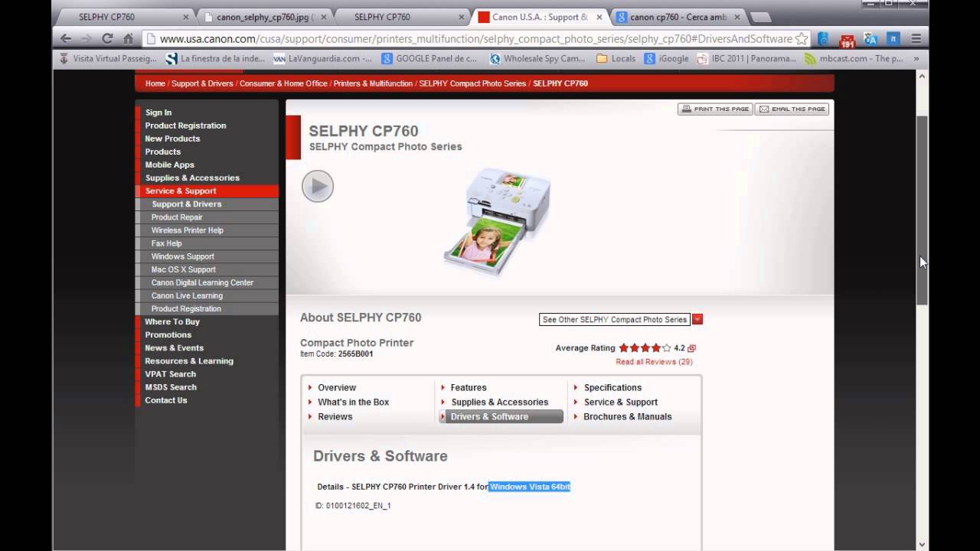Open the iGoogle bookmark
This screenshot has width=980, height=551.
point(667,58)
